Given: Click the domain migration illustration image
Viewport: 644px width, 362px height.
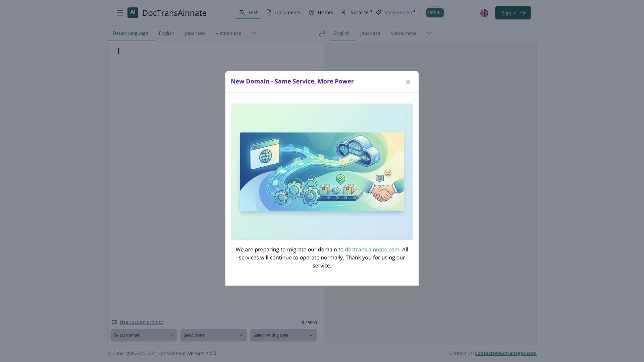Looking at the screenshot, I should pyautogui.click(x=322, y=172).
